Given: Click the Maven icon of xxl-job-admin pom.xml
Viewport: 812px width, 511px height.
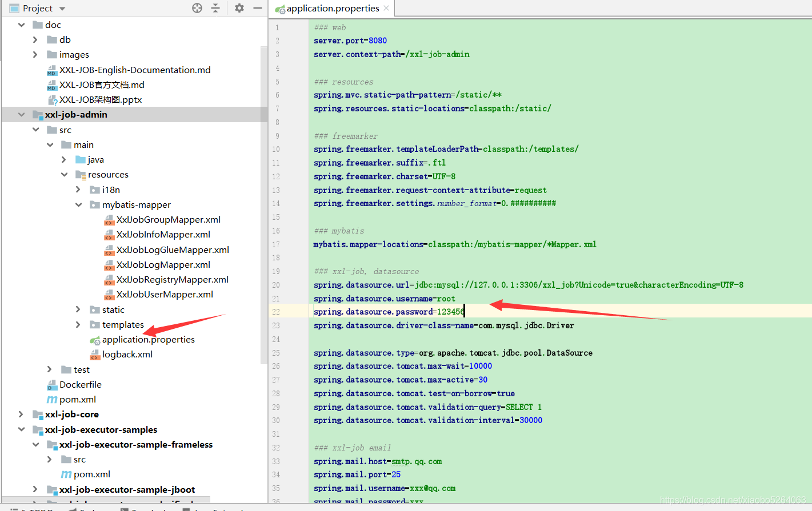Looking at the screenshot, I should click(52, 400).
